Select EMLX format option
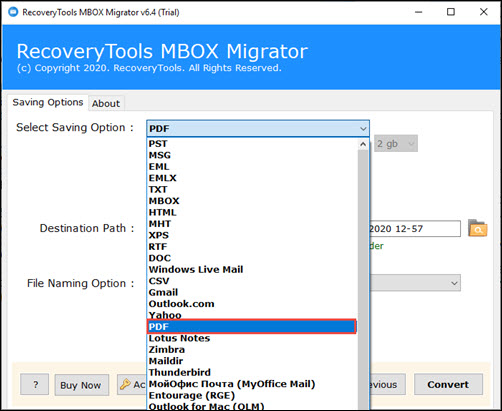 (x=252, y=178)
